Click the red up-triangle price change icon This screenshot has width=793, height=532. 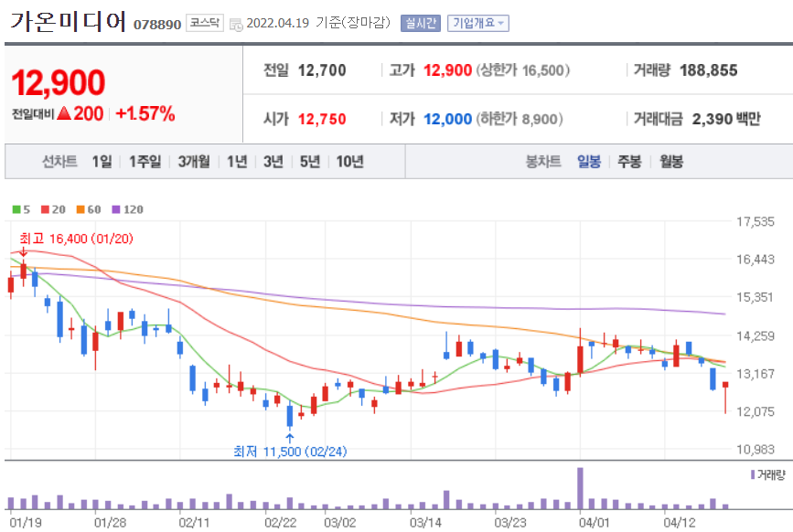pos(64,113)
